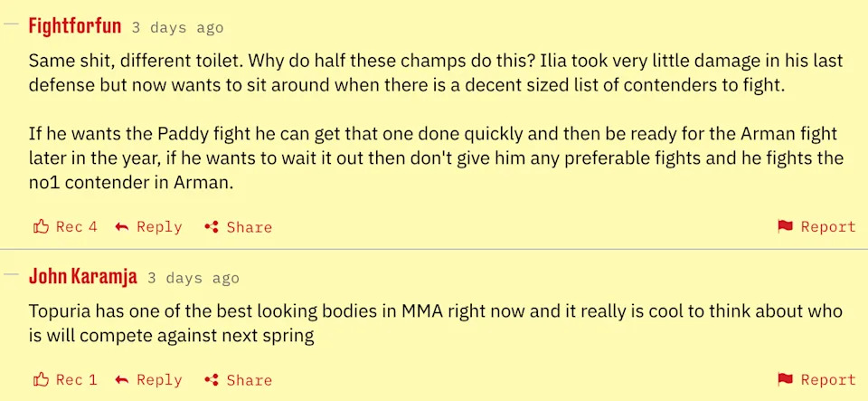Reply to Fightforfun's comment

(x=159, y=226)
